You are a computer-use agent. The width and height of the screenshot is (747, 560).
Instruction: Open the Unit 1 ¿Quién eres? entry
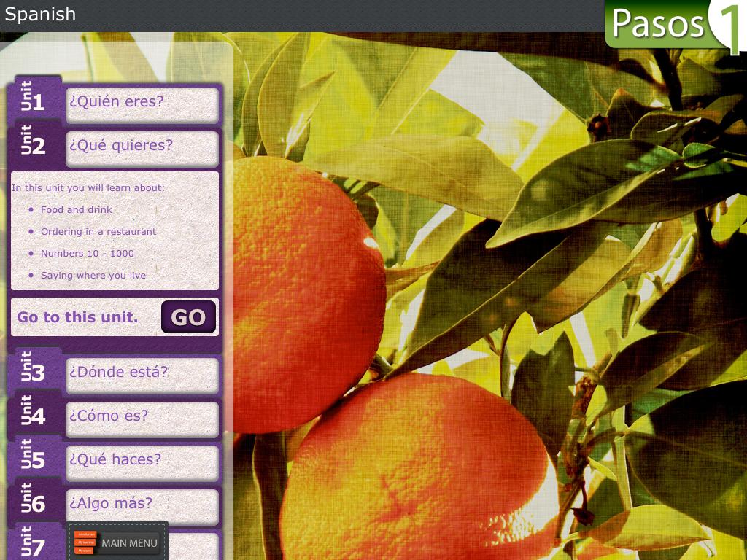(x=142, y=104)
